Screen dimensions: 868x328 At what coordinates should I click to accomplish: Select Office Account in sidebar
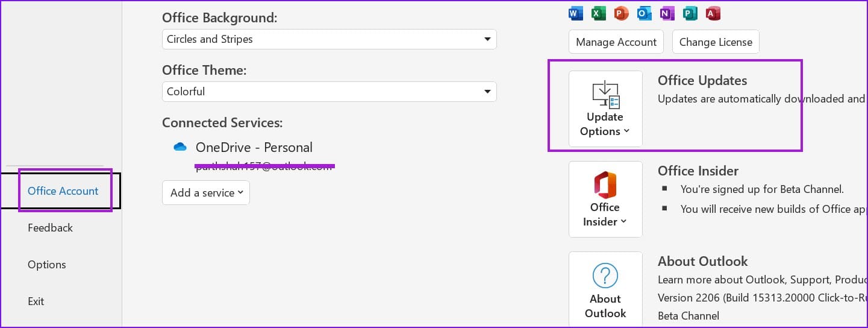(63, 191)
